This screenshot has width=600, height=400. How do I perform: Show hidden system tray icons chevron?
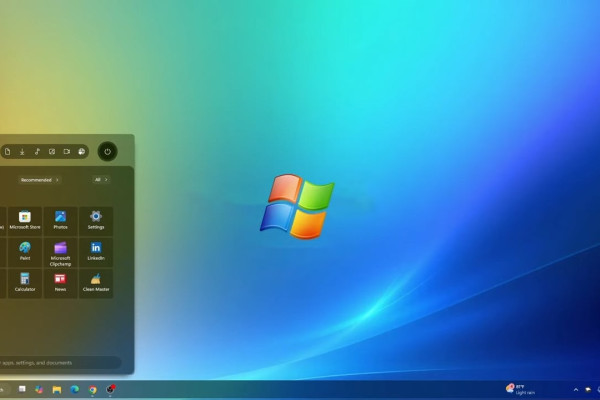pos(576,390)
